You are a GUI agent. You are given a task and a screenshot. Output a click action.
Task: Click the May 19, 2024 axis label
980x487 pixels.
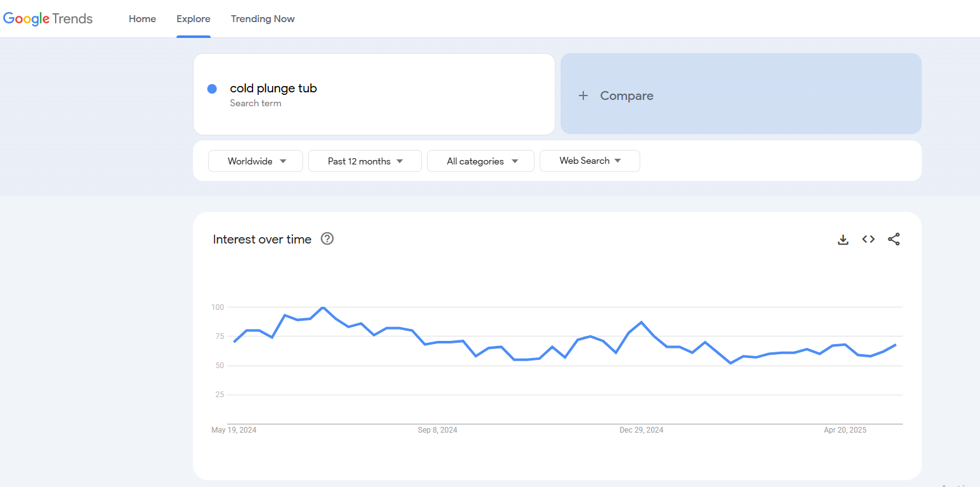point(234,430)
